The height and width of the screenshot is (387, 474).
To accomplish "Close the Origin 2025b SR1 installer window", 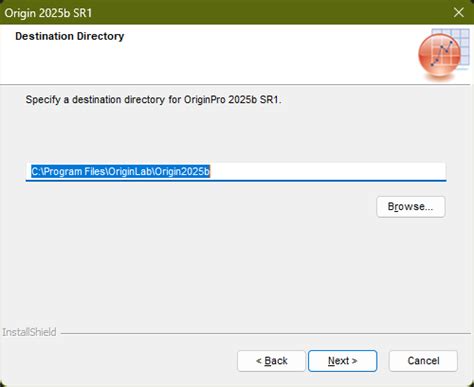I will tap(459, 12).
